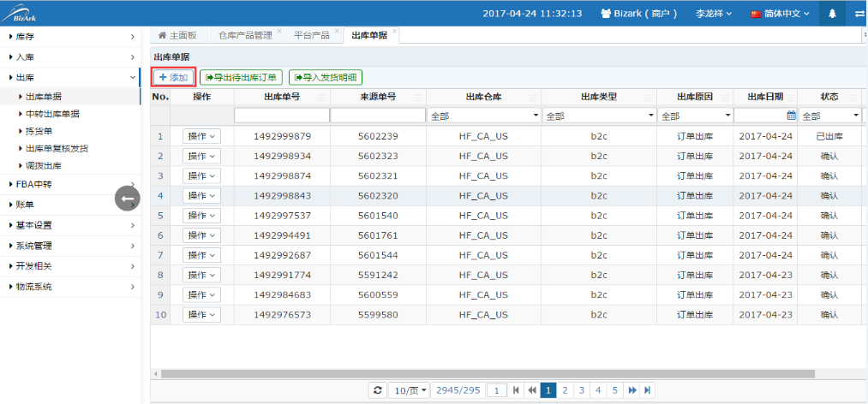Open the 状态 filter dropdown
The height and width of the screenshot is (404, 868).
829,116
